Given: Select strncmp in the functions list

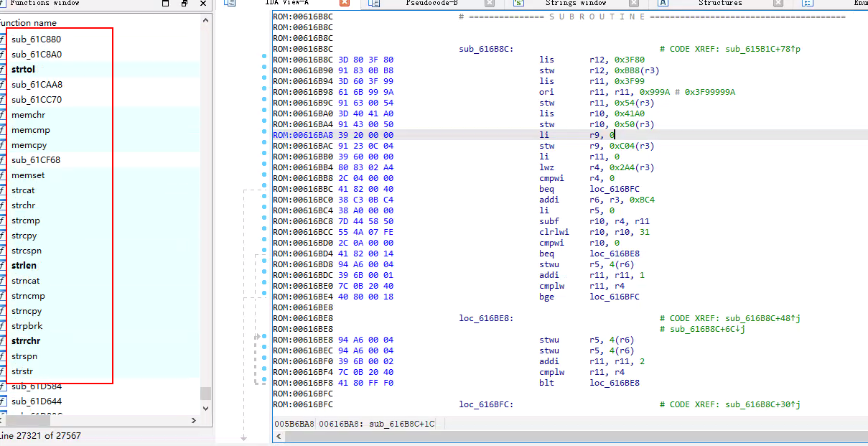Looking at the screenshot, I should [28, 295].
